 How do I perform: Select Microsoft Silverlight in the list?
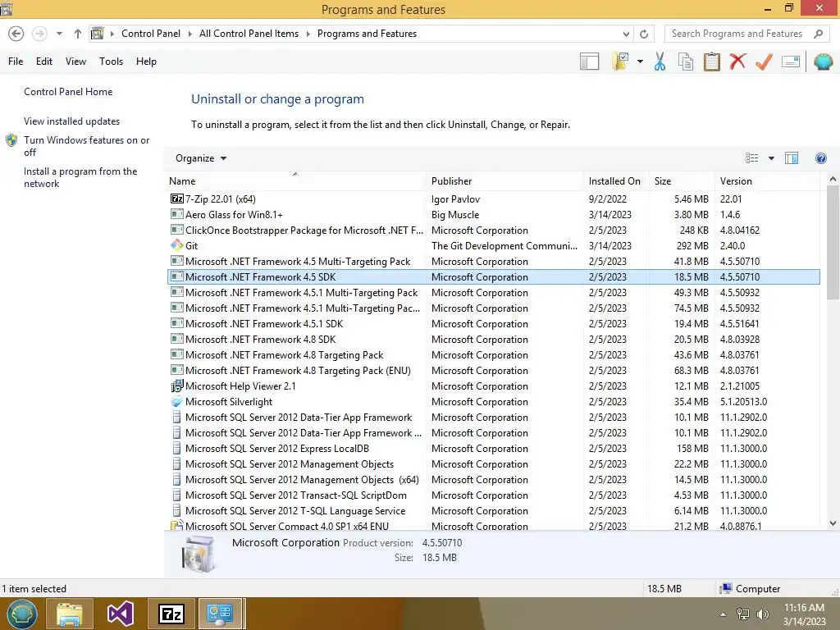tap(494, 402)
